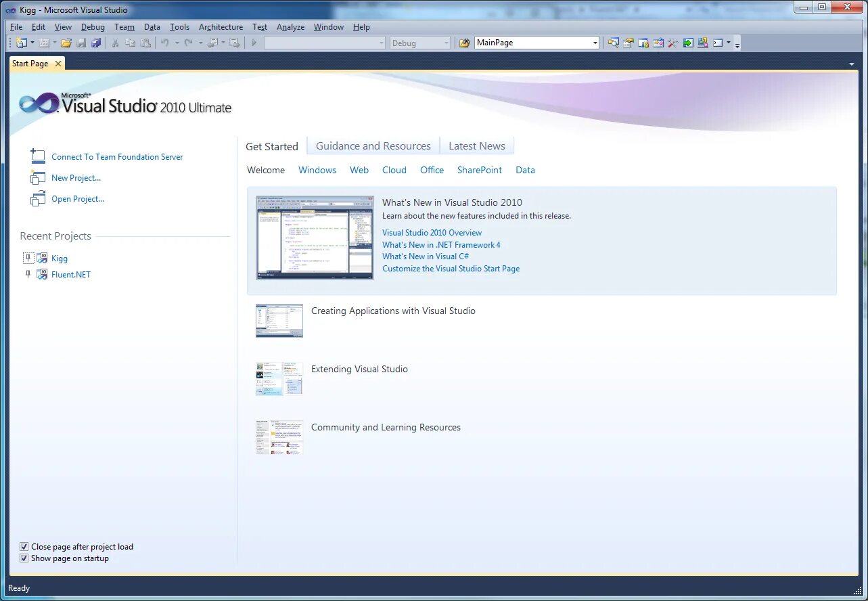Open the Kigg recent project
Image resolution: width=868 pixels, height=601 pixels.
[x=60, y=259]
